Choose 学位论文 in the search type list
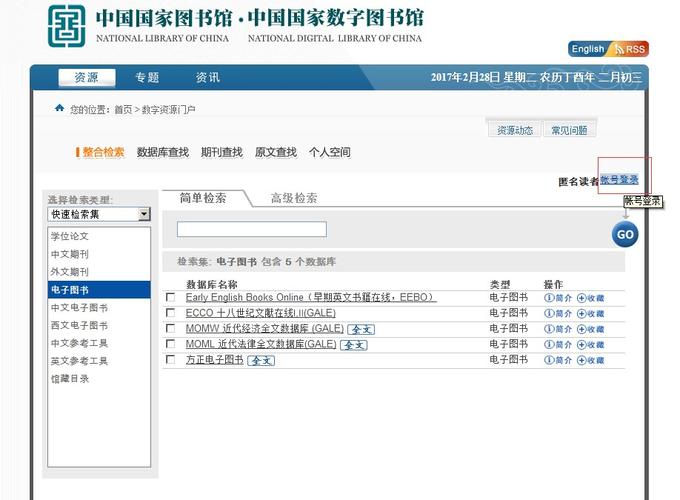Viewport: 680px width, 500px height. 70,236
